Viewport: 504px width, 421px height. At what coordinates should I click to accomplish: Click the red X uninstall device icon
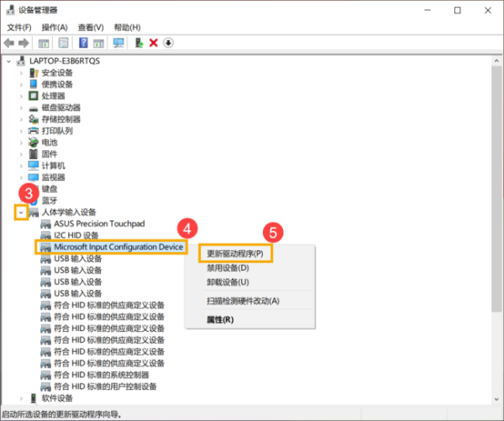[x=154, y=43]
